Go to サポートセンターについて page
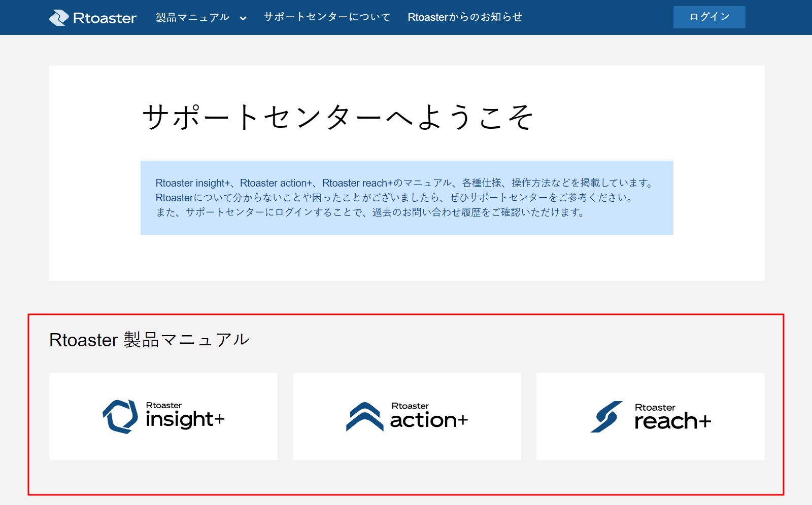The height and width of the screenshot is (505, 812). pos(327,17)
